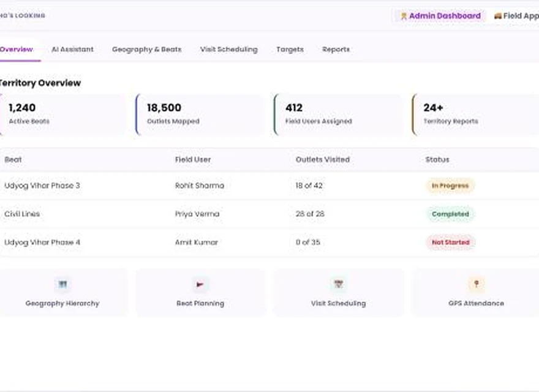Click the In Progress status badge

click(x=450, y=186)
